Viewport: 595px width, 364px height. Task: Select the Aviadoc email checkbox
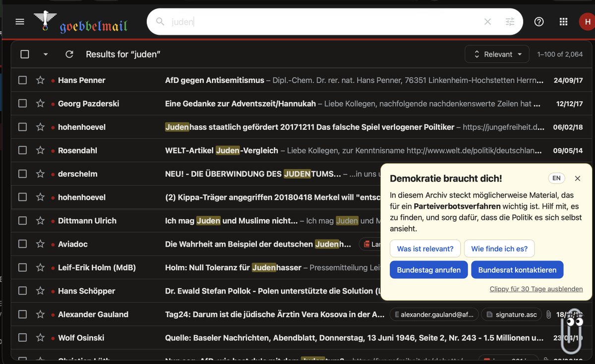click(x=22, y=244)
